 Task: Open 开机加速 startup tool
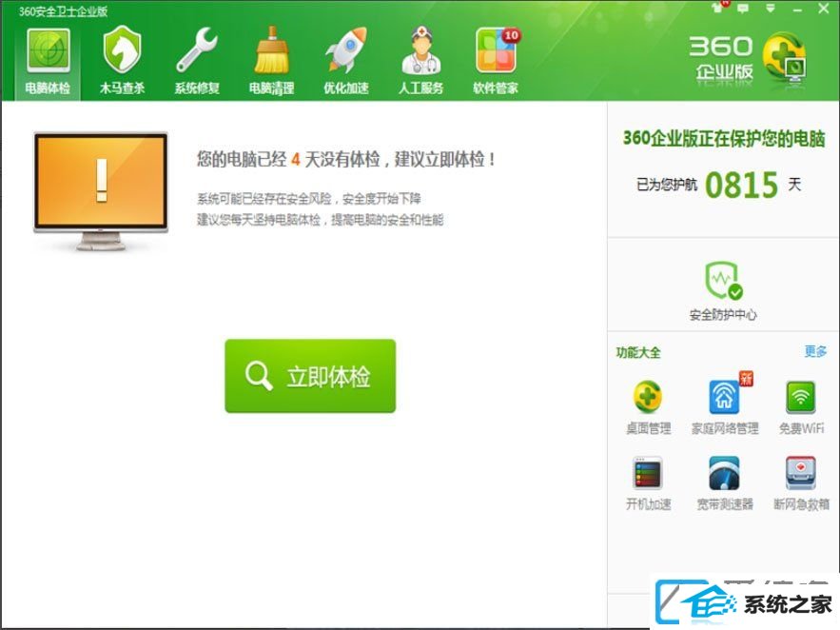[648, 483]
